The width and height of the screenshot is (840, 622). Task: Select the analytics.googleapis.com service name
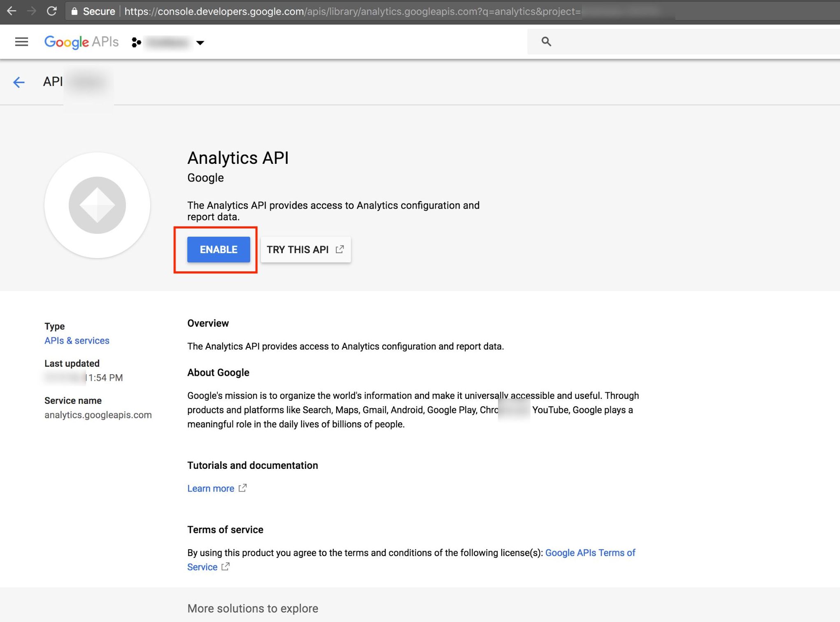tap(98, 415)
